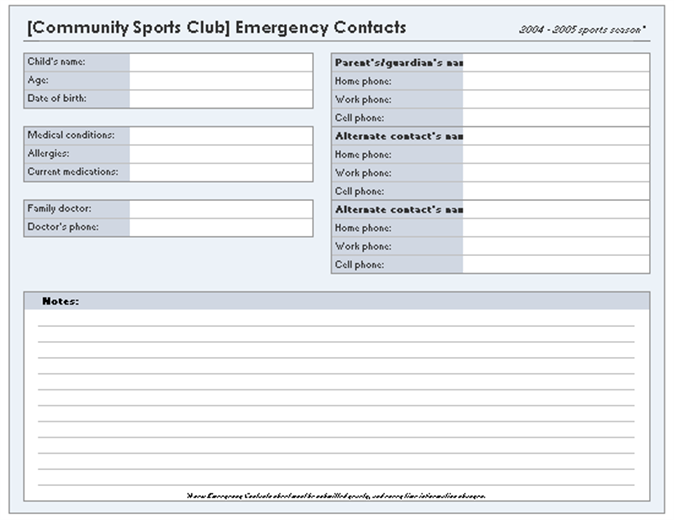
Task: Select Home phone field under Parent's/guardian's name
Action: tap(555, 81)
